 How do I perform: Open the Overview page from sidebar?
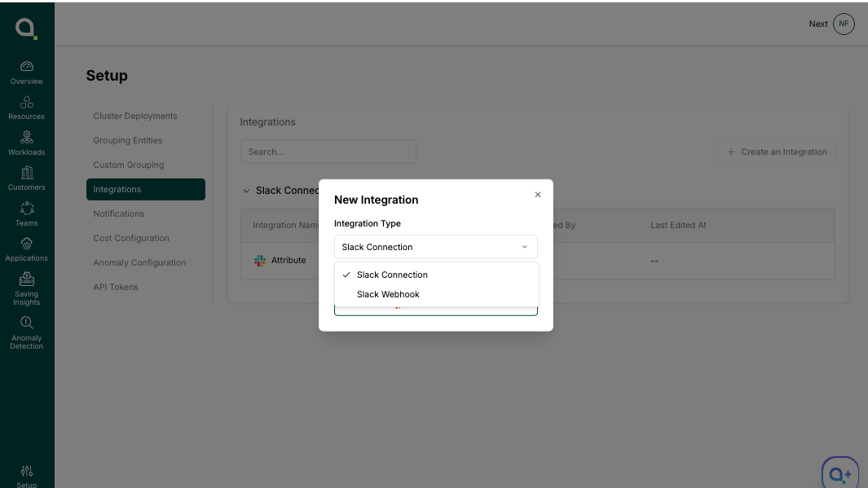click(x=27, y=73)
